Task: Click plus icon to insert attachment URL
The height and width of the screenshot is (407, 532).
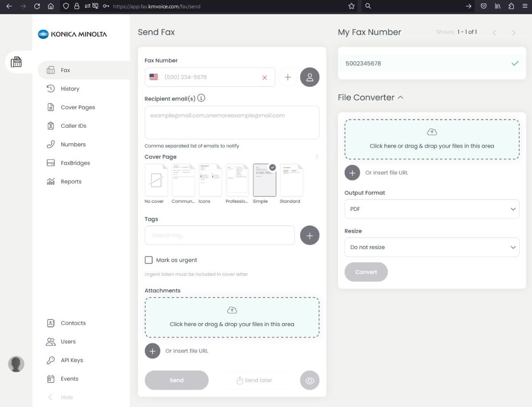Action: pos(152,351)
